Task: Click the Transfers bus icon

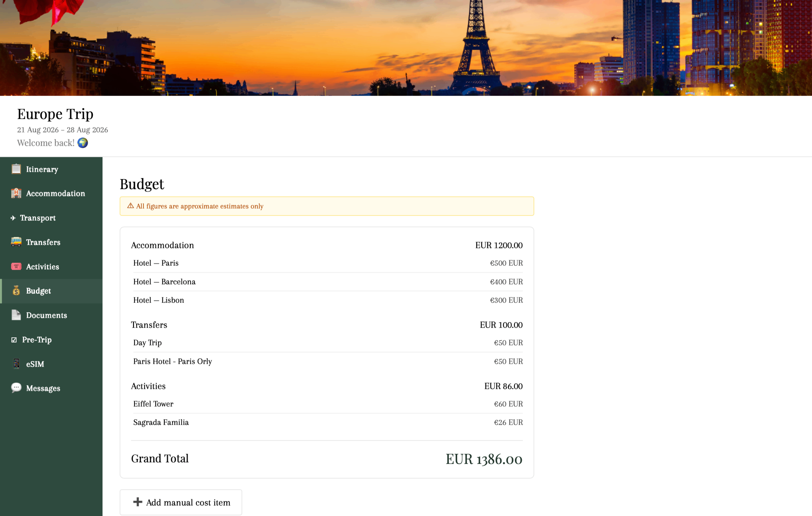Action: (16, 242)
